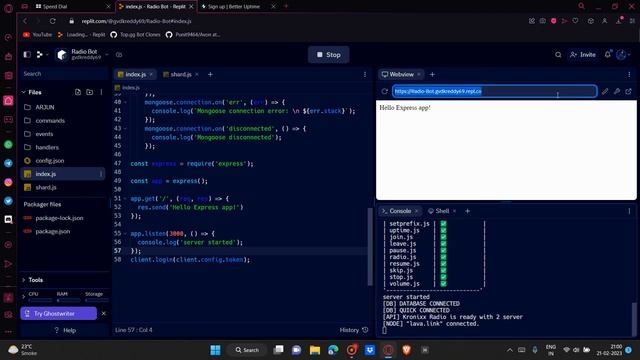640x360 pixels.
Task: Open the ARJUN folder
Action: 63,107
